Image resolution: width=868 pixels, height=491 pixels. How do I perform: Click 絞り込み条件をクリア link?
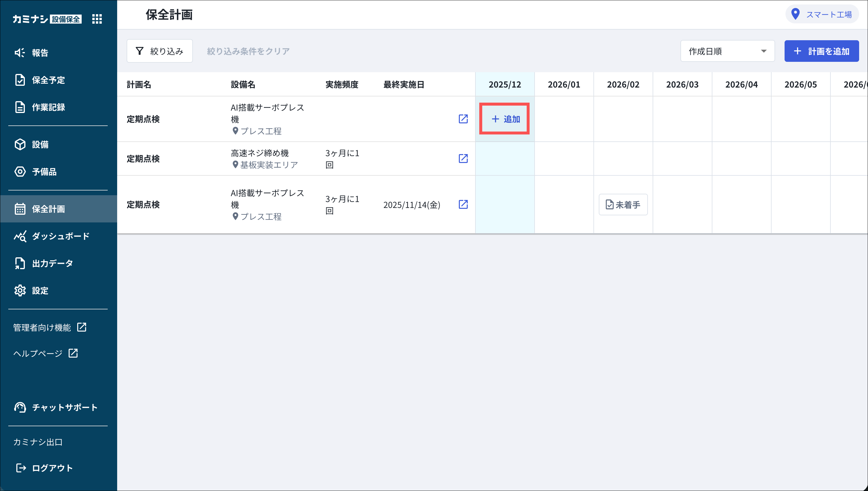tap(248, 51)
